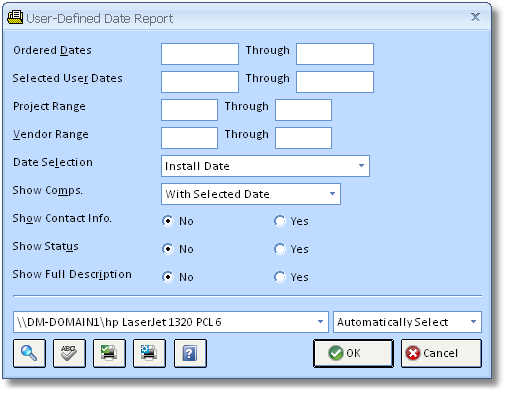Click the Ordered Dates start field
This screenshot has width=506, height=393.
click(x=200, y=54)
